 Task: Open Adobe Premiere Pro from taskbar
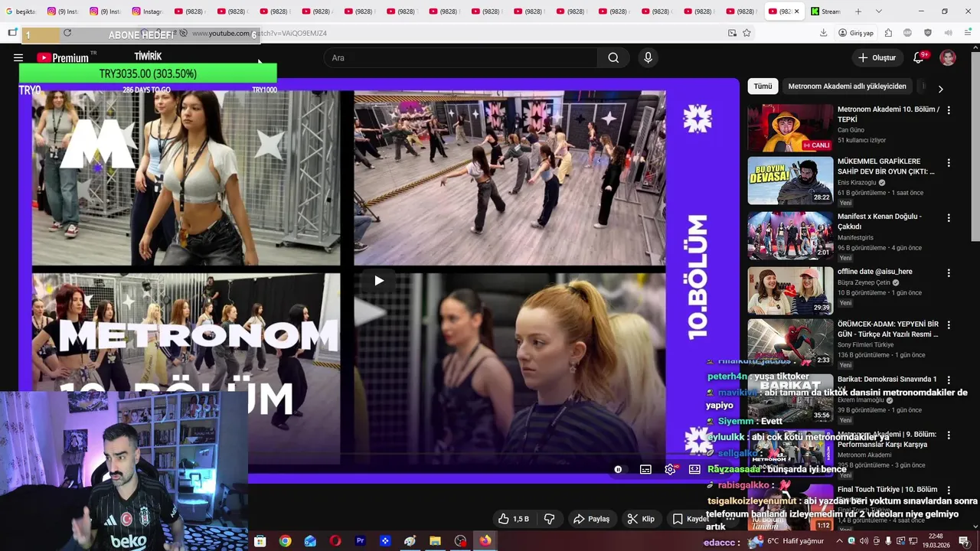point(360,541)
